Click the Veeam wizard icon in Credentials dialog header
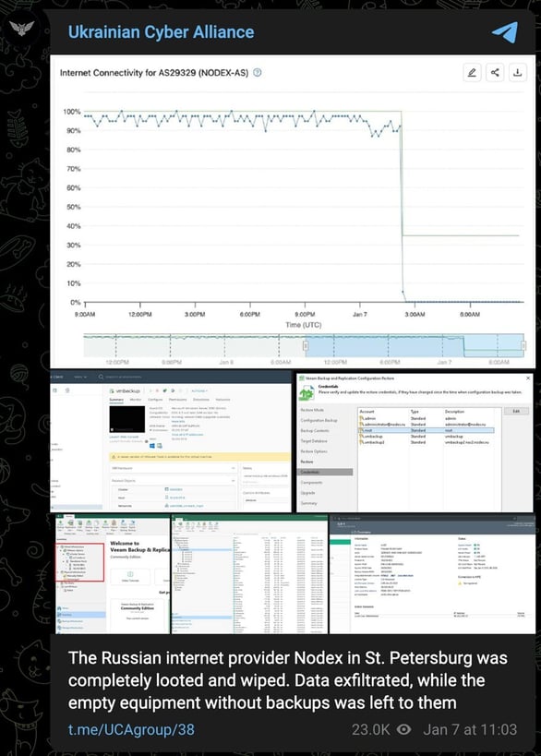Screen dimensions: 541x756 (x=307, y=392)
